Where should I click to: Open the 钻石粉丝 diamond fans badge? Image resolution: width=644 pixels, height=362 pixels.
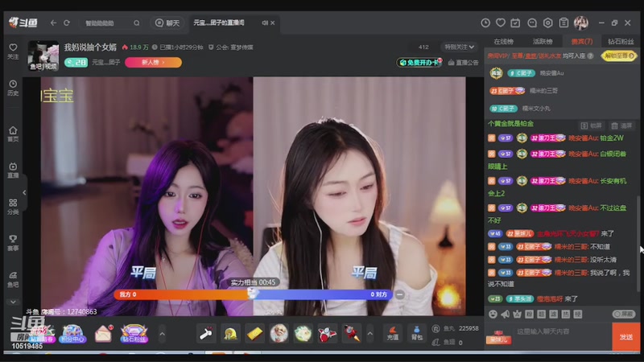point(134,333)
